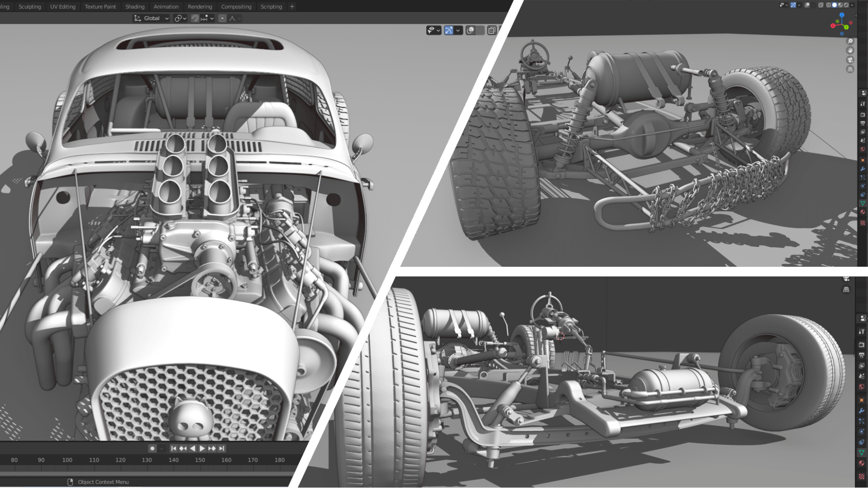The image size is (868, 488).
Task: Select wireframe viewport shading mode
Action: pos(828,5)
